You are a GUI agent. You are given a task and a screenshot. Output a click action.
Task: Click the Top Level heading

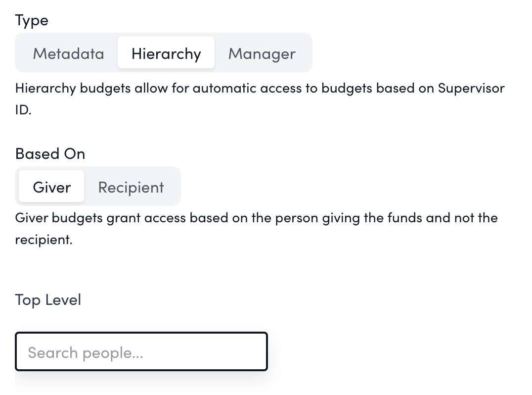pyautogui.click(x=48, y=300)
